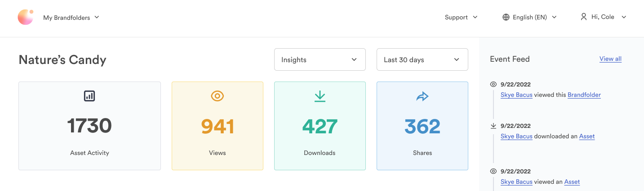The height and width of the screenshot is (191, 644).
Task: Click the Asset Activity bar chart icon
Action: pos(89,95)
